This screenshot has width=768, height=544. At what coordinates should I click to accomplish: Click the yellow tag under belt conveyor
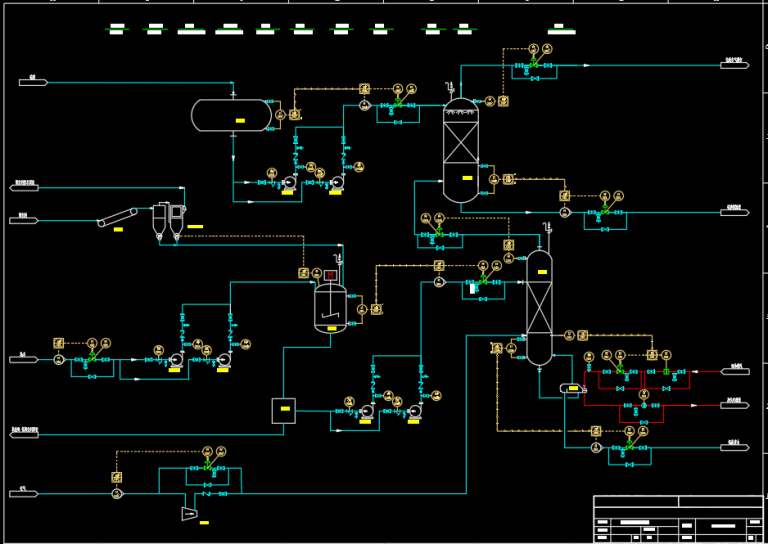coord(118,231)
